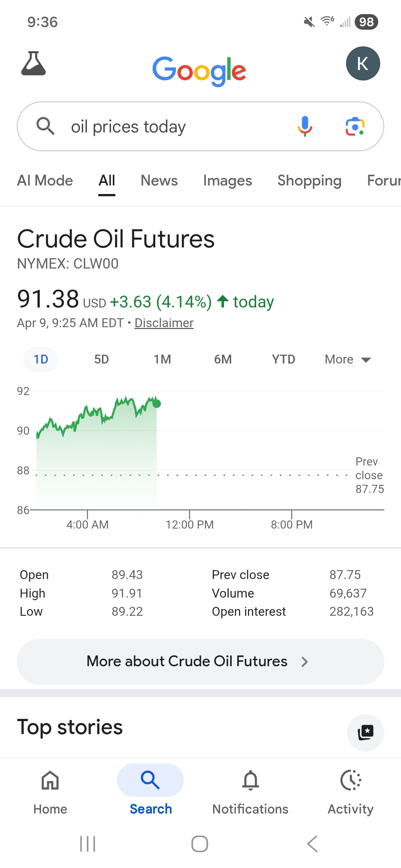Switch chart range to 6M
401x868 pixels.
223,359
